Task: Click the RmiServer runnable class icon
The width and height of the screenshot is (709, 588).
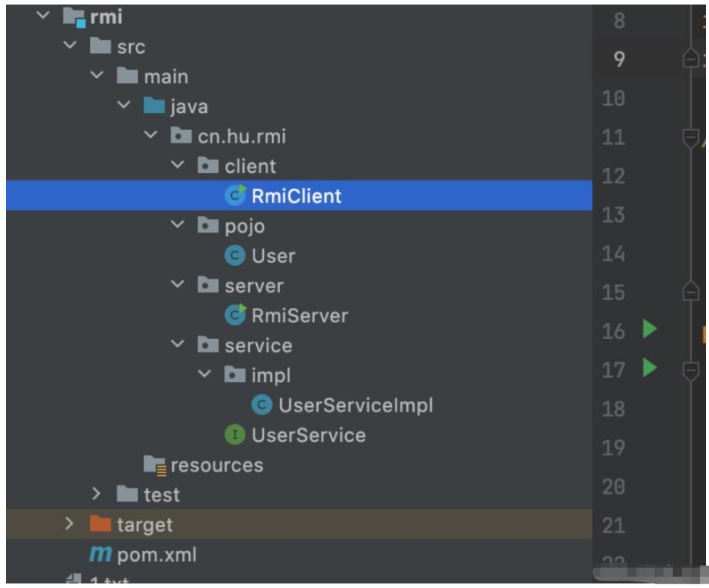Action: [x=236, y=315]
